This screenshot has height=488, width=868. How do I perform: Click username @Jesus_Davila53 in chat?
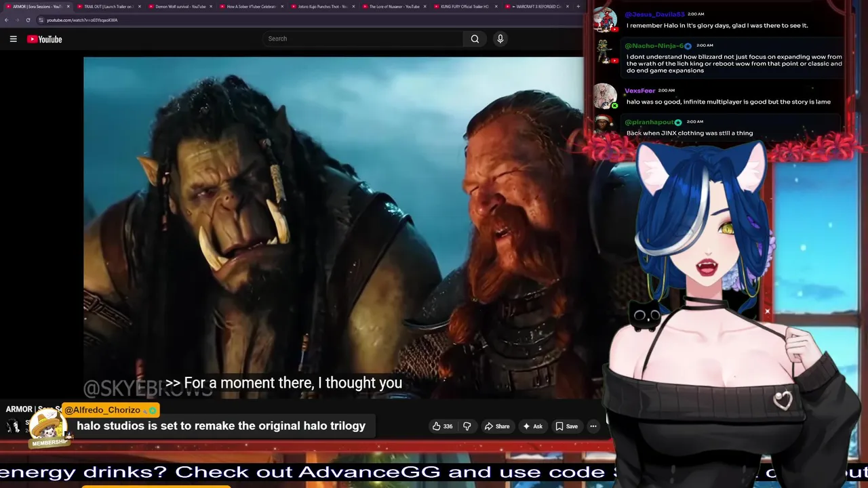654,14
